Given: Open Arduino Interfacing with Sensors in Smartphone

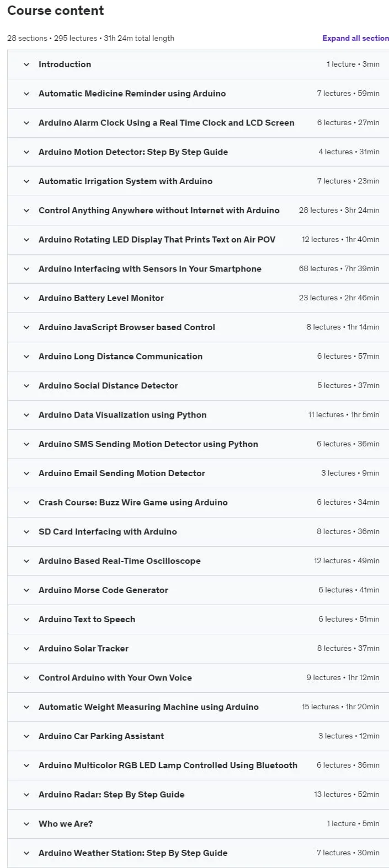Looking at the screenshot, I should 198,269.
